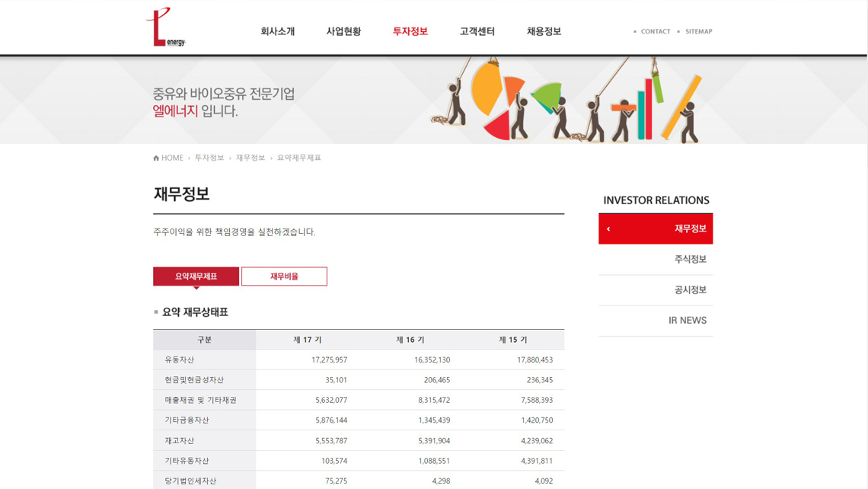868x489 pixels.
Task: Click the 요약재무제표 breadcrumb item
Action: click(299, 158)
